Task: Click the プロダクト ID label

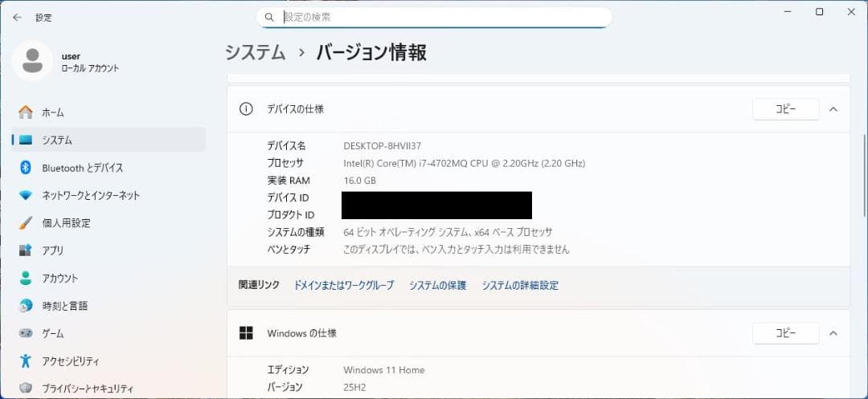Action: click(291, 215)
